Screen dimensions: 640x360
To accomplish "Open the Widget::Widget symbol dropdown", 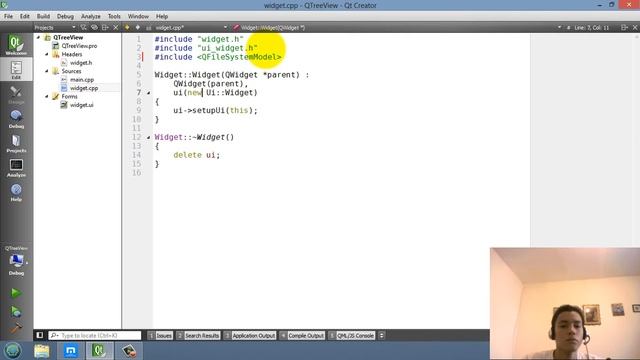I will 396,27.
